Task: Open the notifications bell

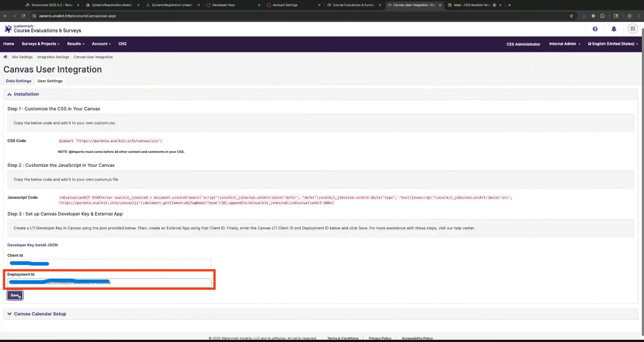Action: coord(614,29)
